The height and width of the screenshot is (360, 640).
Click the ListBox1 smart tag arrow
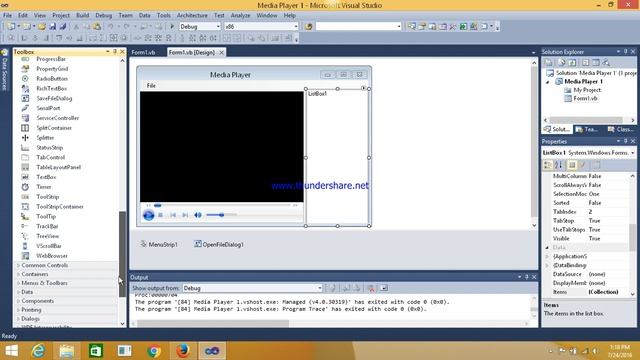[x=363, y=88]
